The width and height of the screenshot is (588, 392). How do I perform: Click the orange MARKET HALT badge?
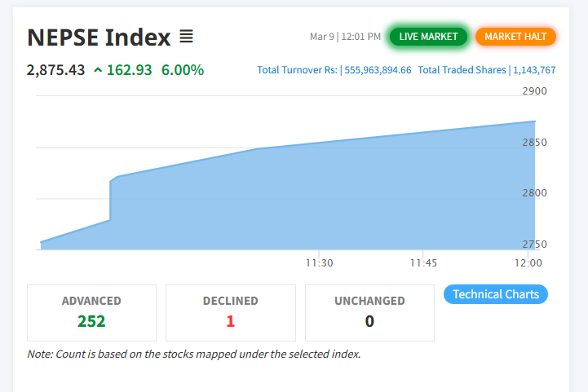515,37
